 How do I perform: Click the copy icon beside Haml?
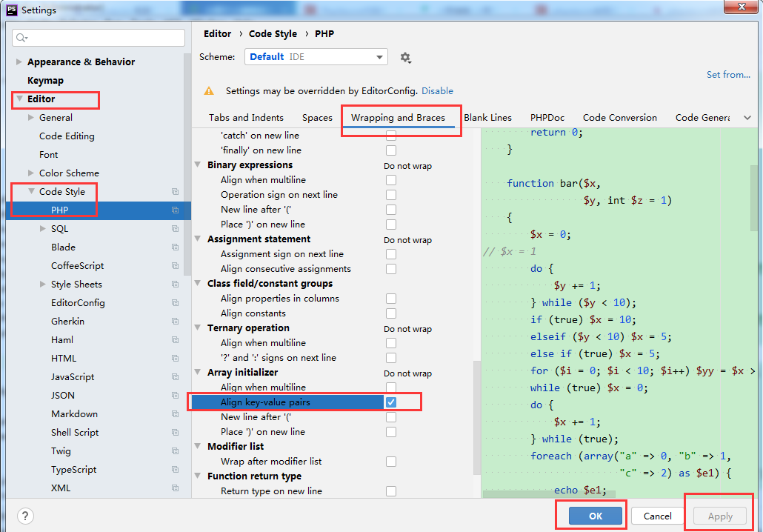point(175,340)
